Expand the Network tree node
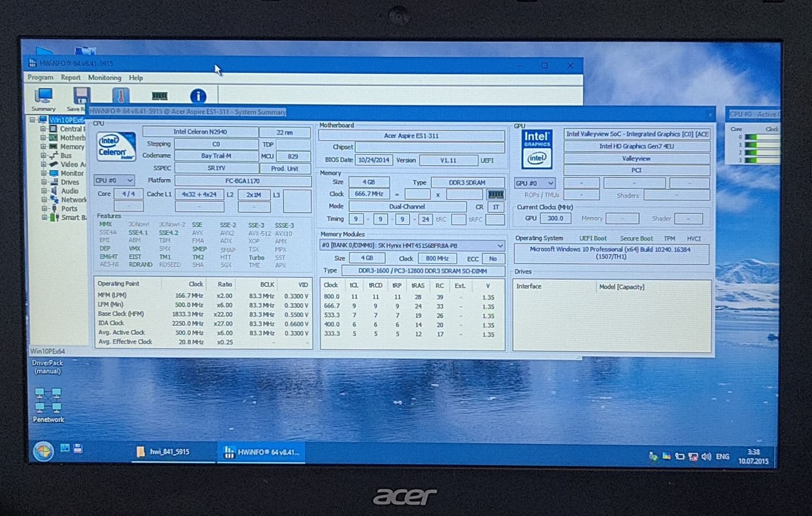This screenshot has width=812, height=516. coord(43,200)
